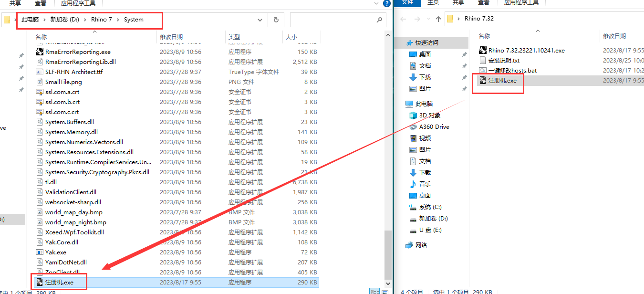Select ValidationClient.dll file name
This screenshot has height=294, width=644.
[x=71, y=192]
